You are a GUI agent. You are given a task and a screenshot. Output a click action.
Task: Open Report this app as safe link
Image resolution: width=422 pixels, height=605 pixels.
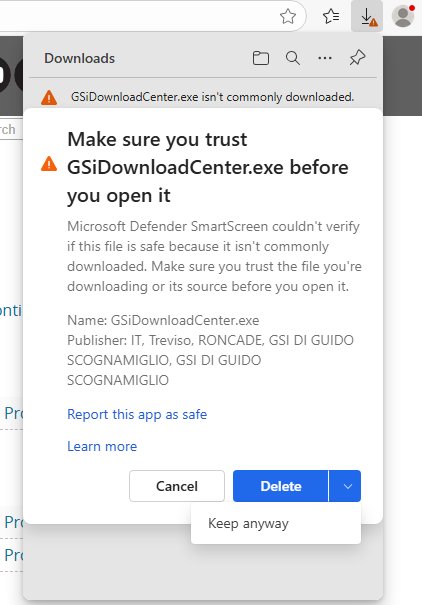click(x=137, y=414)
